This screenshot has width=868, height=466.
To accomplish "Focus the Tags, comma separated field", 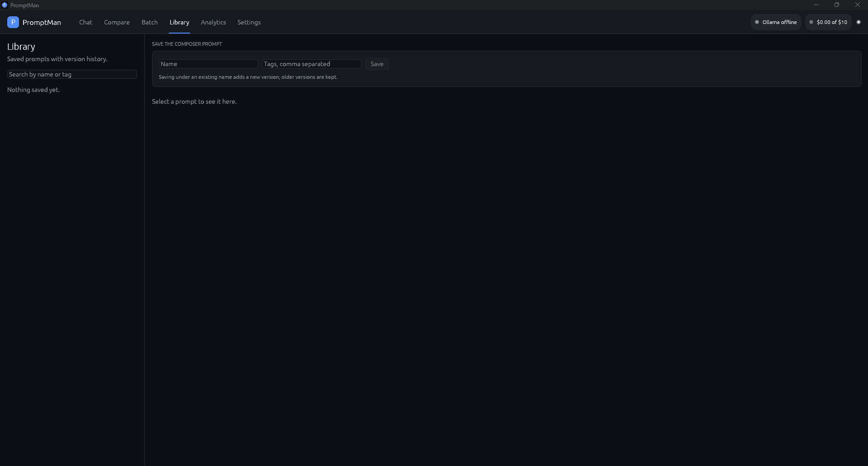I will (x=312, y=64).
